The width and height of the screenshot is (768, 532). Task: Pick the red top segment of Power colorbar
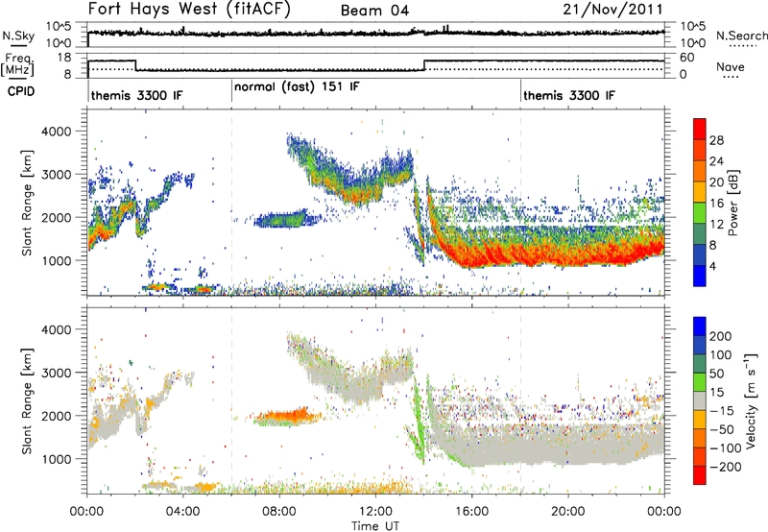pyautogui.click(x=700, y=129)
